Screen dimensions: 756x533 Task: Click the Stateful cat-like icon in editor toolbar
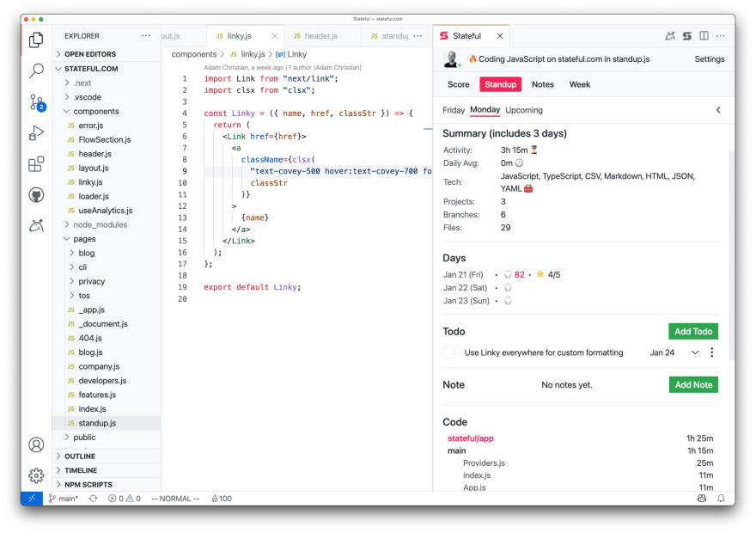670,36
